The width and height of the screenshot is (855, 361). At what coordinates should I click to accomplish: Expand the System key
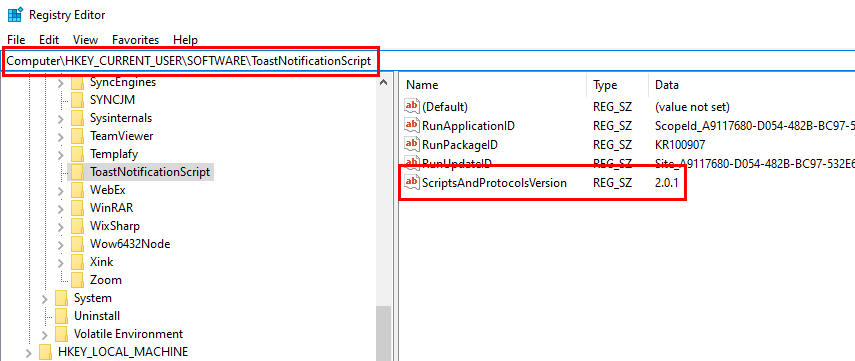click(45, 298)
